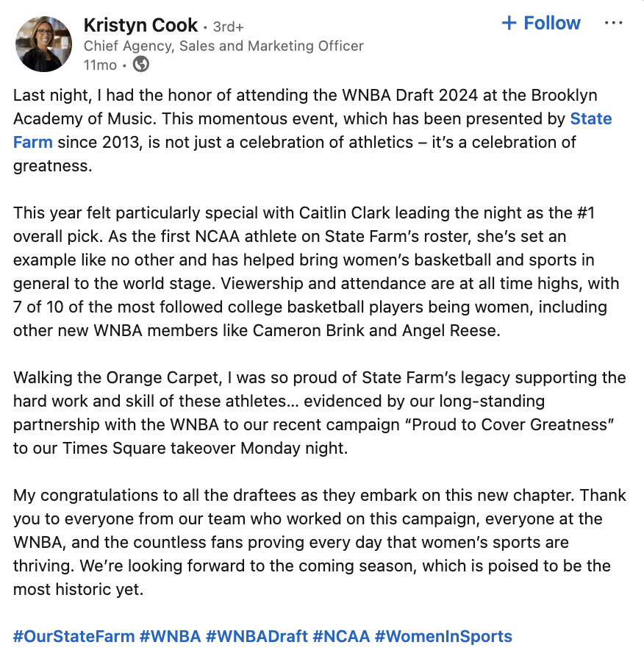Open the #NCAA hashtag
This screenshot has height=656, width=644.
point(341,636)
